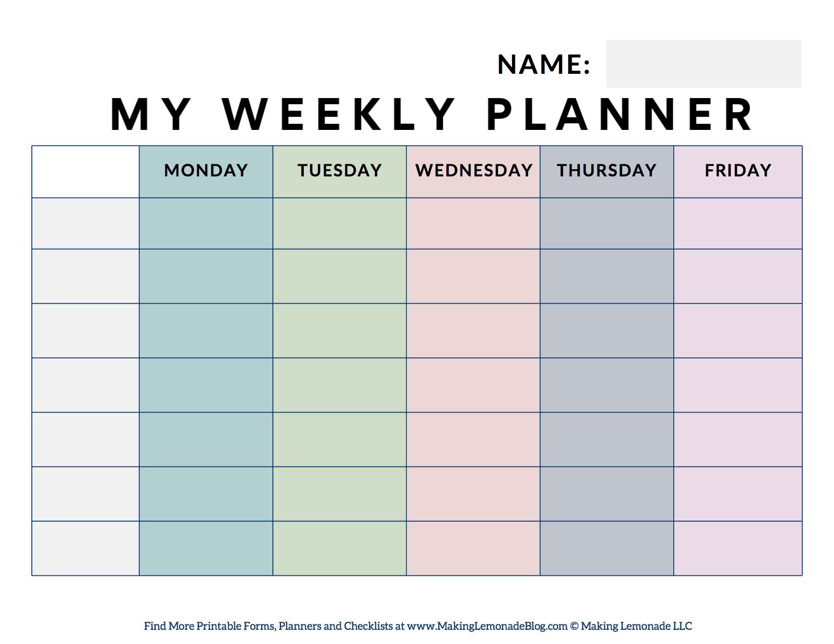Click the first Wednesday cell below header

click(x=474, y=223)
